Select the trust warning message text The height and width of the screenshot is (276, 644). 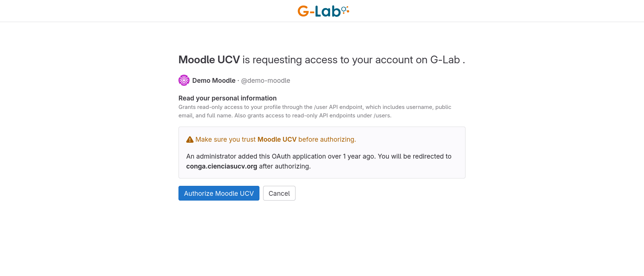(x=275, y=139)
